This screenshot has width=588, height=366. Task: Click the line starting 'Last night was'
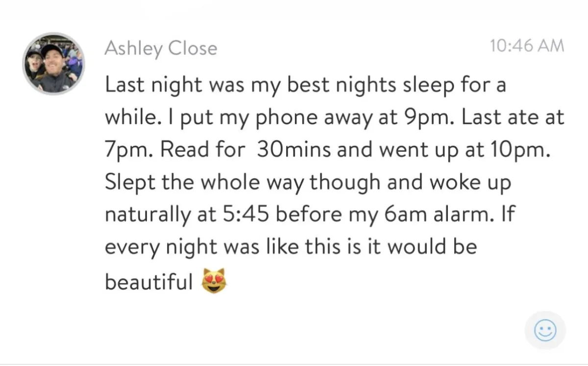click(305, 85)
